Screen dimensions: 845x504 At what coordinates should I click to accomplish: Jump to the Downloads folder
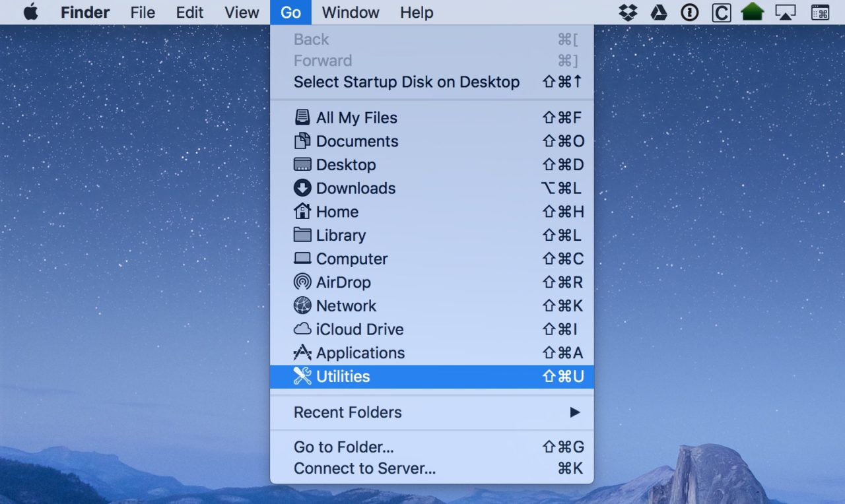[432, 188]
